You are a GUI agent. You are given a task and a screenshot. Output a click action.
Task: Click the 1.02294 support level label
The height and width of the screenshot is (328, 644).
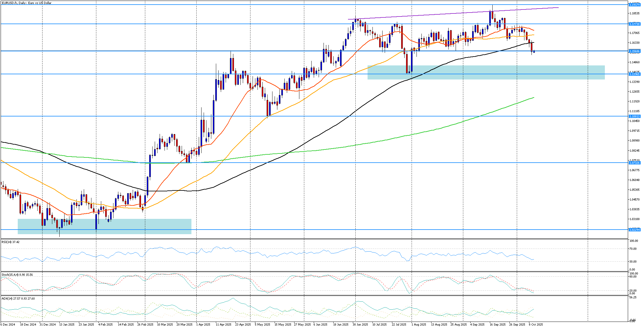[x=634, y=229]
